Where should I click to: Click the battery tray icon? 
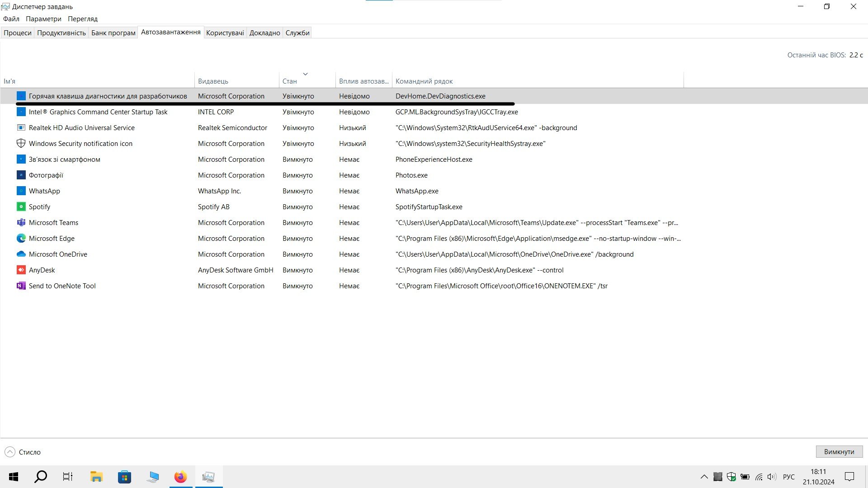coord(745,477)
